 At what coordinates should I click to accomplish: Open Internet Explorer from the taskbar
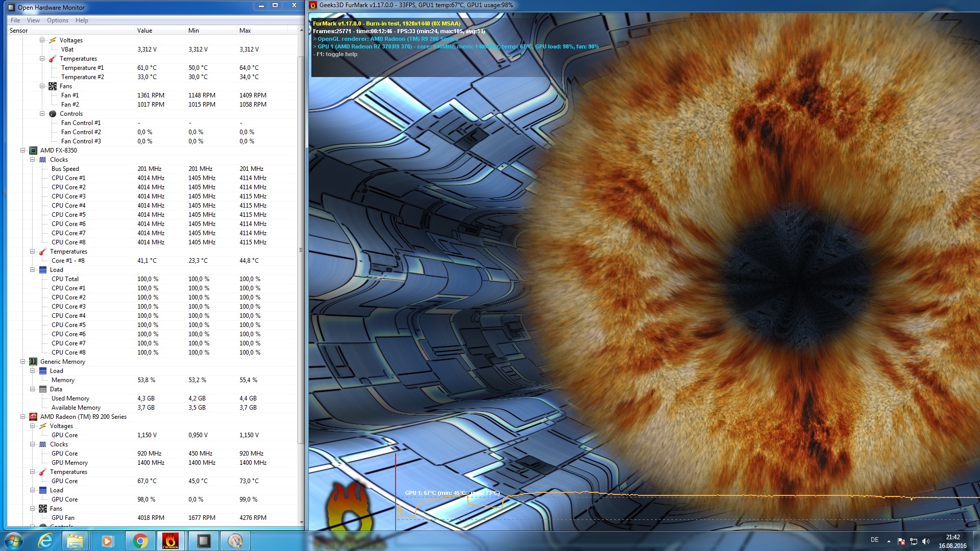click(x=45, y=541)
